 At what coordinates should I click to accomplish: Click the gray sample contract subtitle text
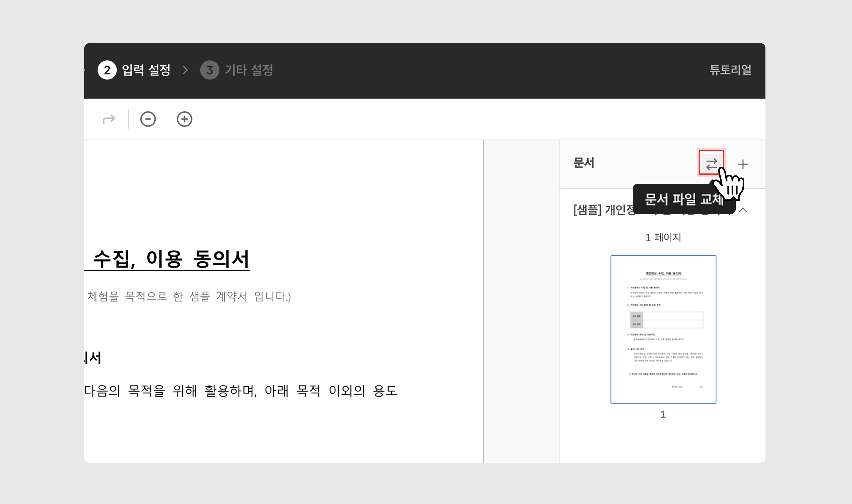coord(189,297)
